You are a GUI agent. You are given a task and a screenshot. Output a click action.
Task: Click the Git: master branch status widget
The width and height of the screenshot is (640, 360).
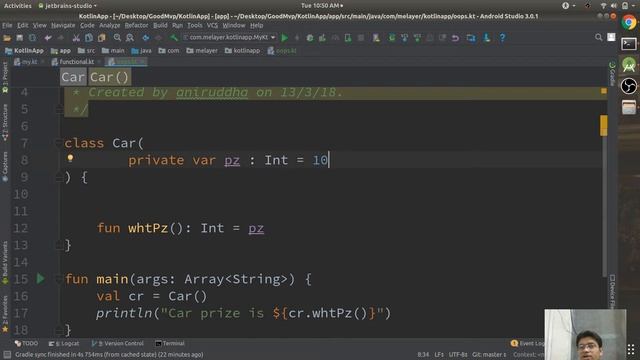(x=489, y=354)
